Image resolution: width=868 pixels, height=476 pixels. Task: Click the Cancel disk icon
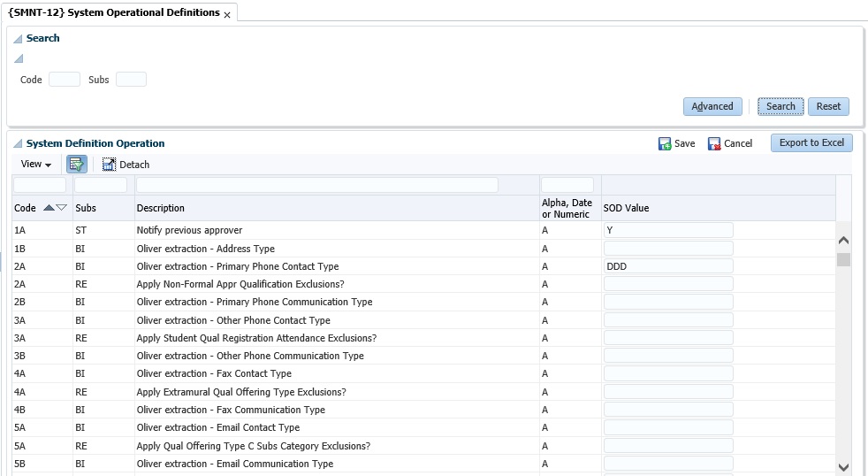click(714, 143)
